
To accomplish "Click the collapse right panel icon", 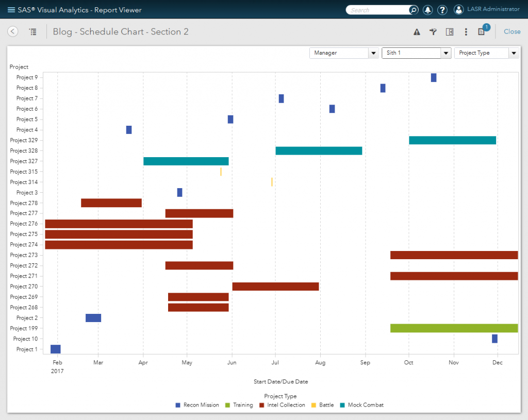I will pos(449,31).
